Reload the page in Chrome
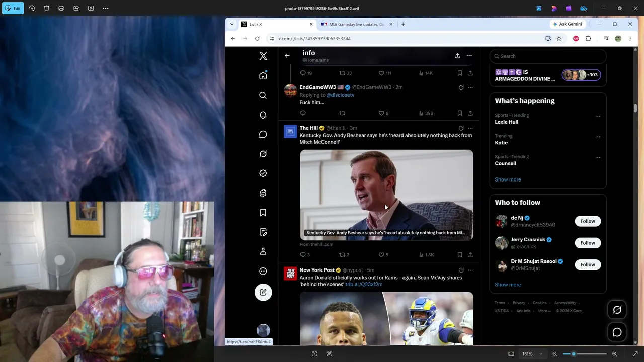Screen dimensions: 644x362 pyautogui.click(x=257, y=39)
